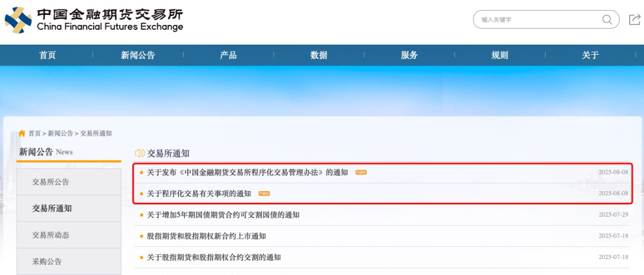Click 交易所通知 in the breadcrumb
This screenshot has width=644, height=275.
96,133
